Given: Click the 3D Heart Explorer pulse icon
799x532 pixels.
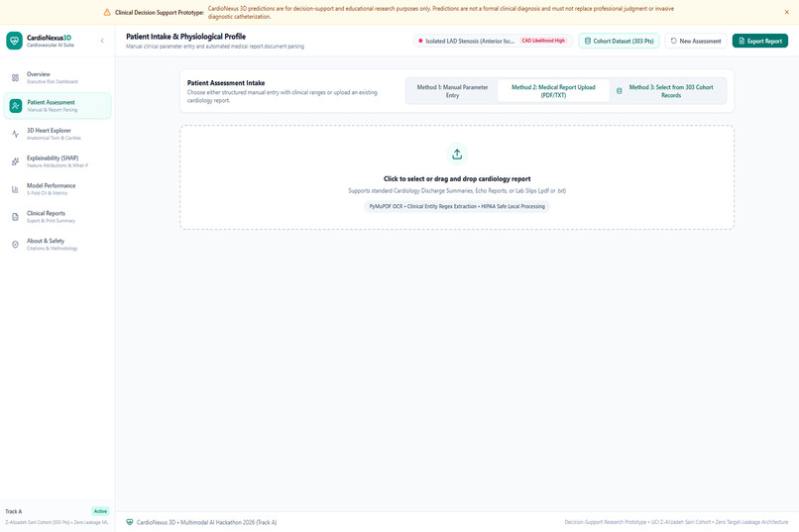Looking at the screenshot, I should pyautogui.click(x=15, y=134).
